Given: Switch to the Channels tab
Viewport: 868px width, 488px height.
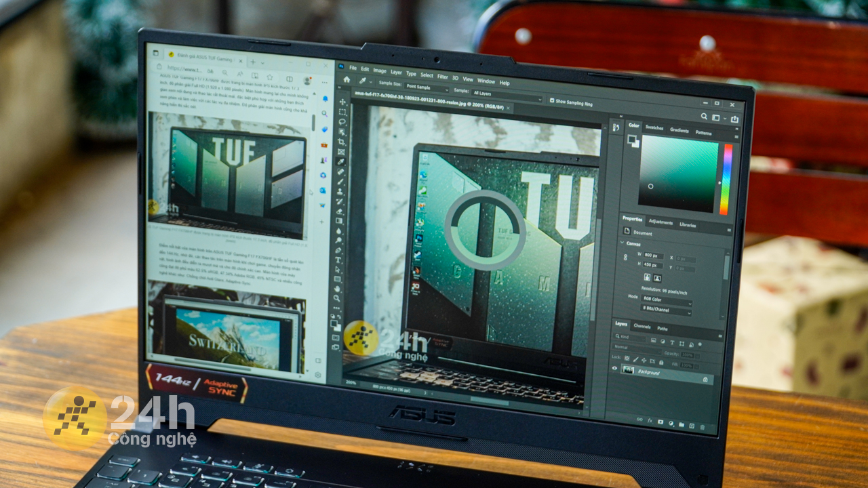Looking at the screenshot, I should (x=642, y=326).
